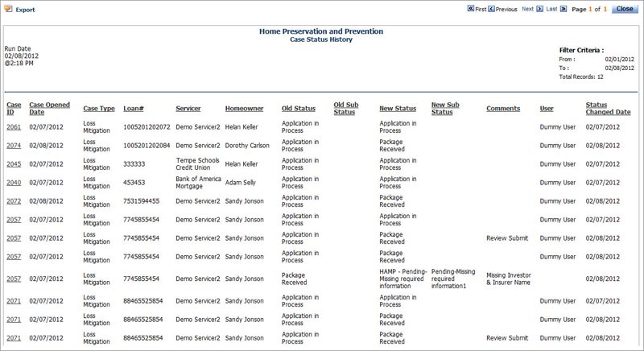Sort by Case ID column header
The width and height of the screenshot is (644, 351).
point(14,109)
